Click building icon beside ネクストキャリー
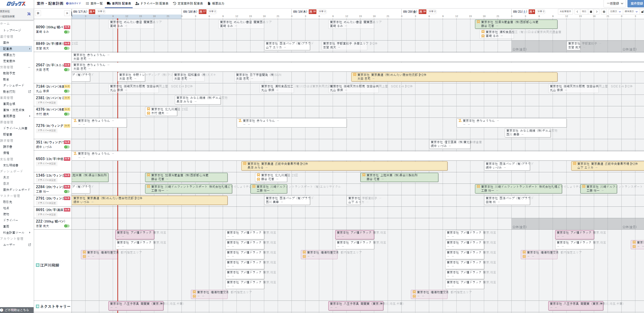Image resolution: width=644 pixels, height=313 pixels. click(x=37, y=306)
